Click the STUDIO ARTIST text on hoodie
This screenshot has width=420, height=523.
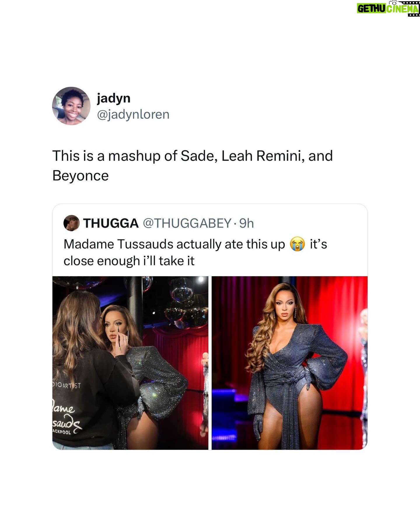(x=66, y=385)
